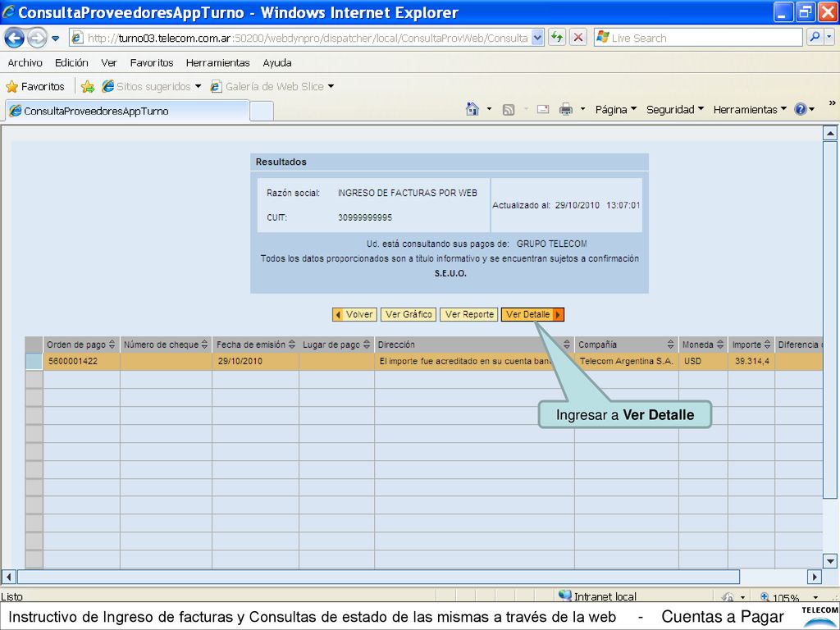
Task: Click the horizontal scrollbar left arrow
Action: click(x=8, y=577)
